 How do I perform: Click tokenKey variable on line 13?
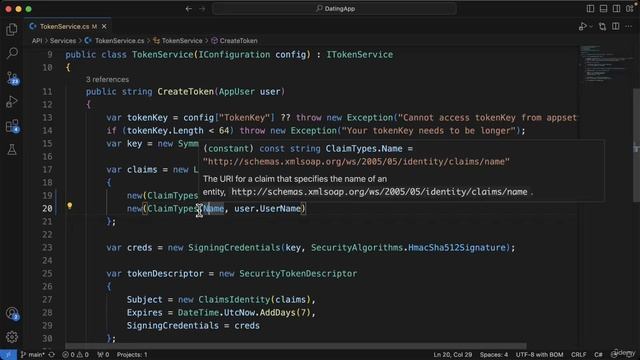coord(147,118)
